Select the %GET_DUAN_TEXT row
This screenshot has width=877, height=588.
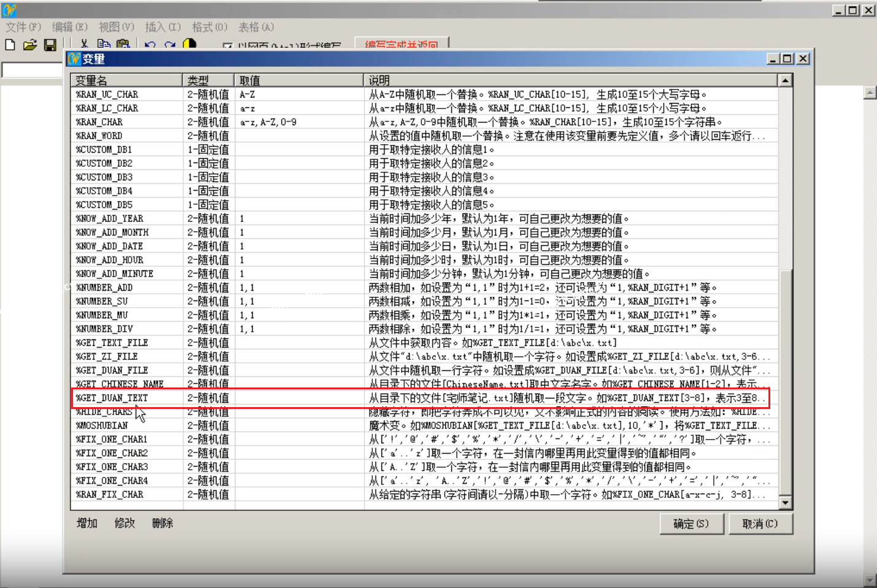click(x=424, y=398)
